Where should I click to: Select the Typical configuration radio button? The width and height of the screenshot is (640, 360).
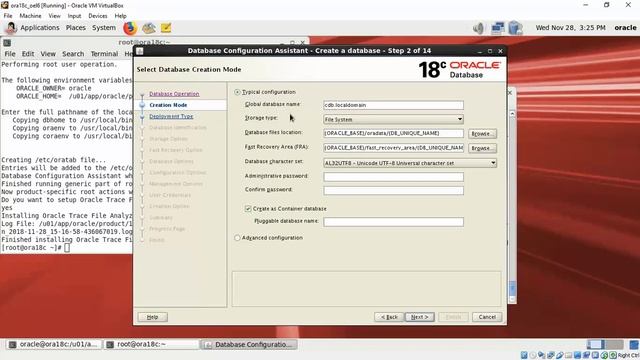click(237, 92)
